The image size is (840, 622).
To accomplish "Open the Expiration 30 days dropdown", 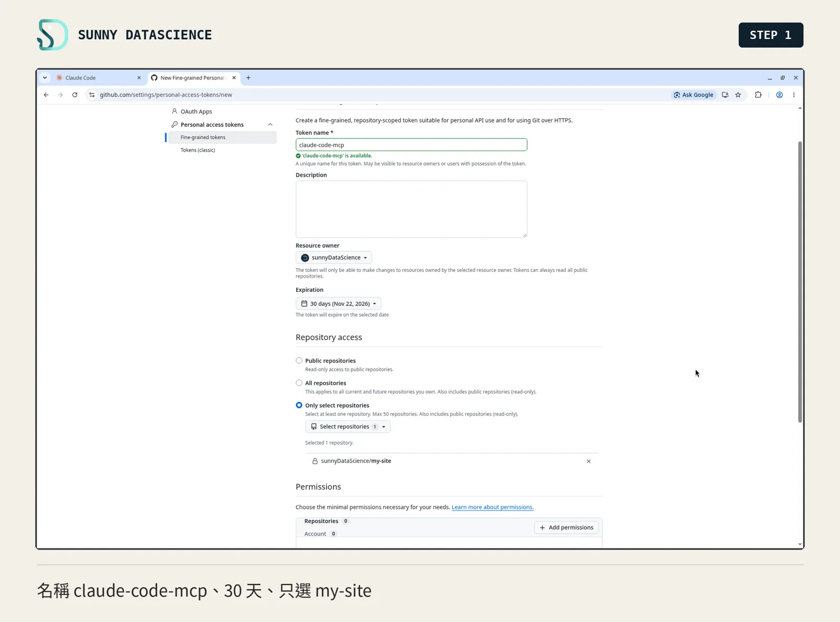I will [339, 304].
